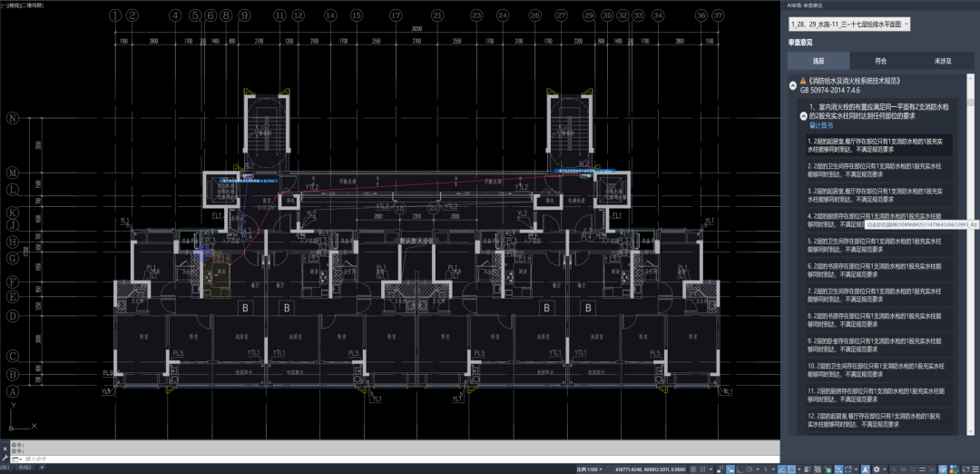980x474 pixels.
Task: Click the selection cycling icon
Action: (828, 469)
